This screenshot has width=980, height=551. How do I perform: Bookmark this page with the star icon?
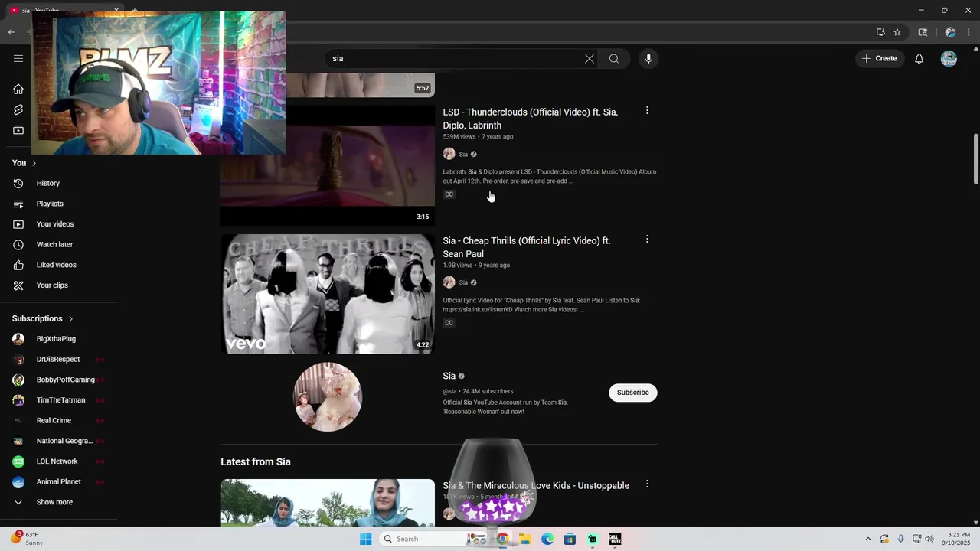click(897, 32)
